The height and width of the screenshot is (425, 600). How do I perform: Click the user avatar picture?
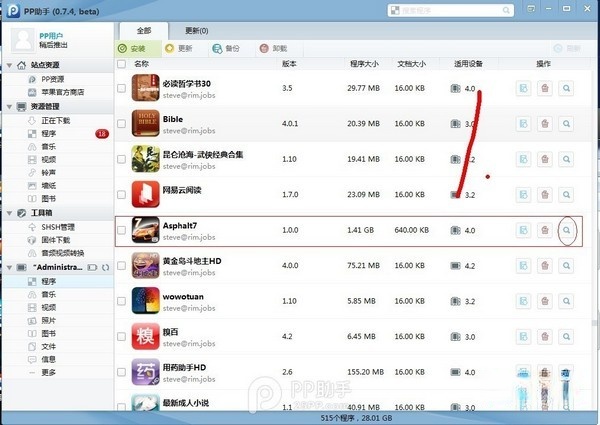pyautogui.click(x=23, y=40)
